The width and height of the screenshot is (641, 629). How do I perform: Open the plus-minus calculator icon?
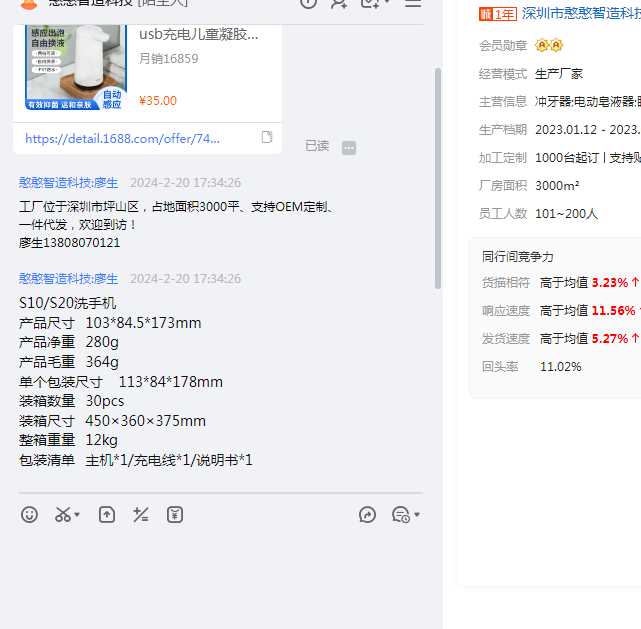tap(141, 515)
